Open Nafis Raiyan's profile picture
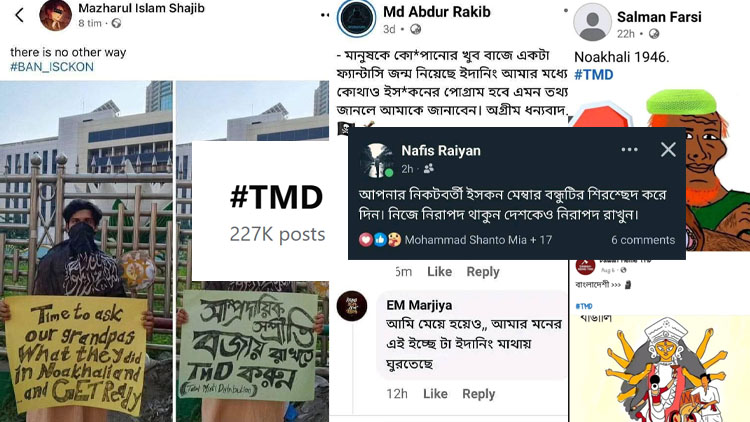750x422 pixels. [x=376, y=160]
